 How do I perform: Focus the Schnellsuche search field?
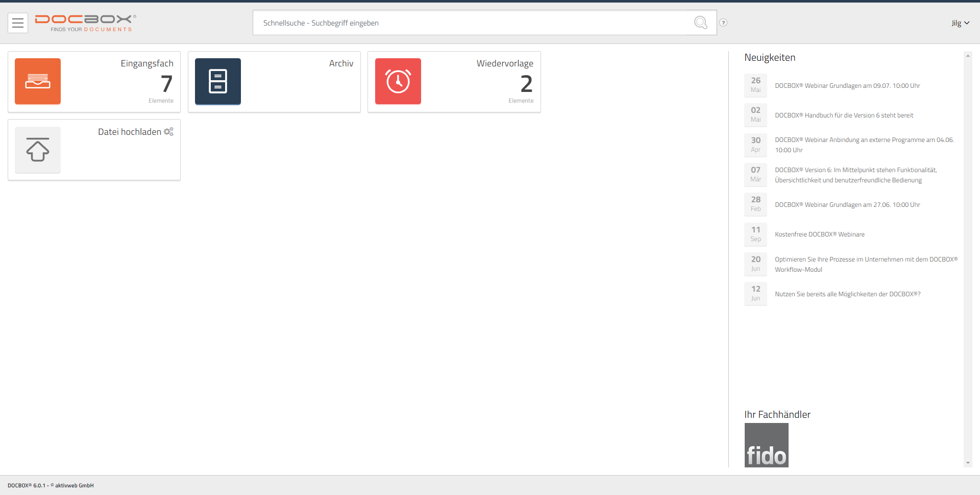click(x=475, y=23)
